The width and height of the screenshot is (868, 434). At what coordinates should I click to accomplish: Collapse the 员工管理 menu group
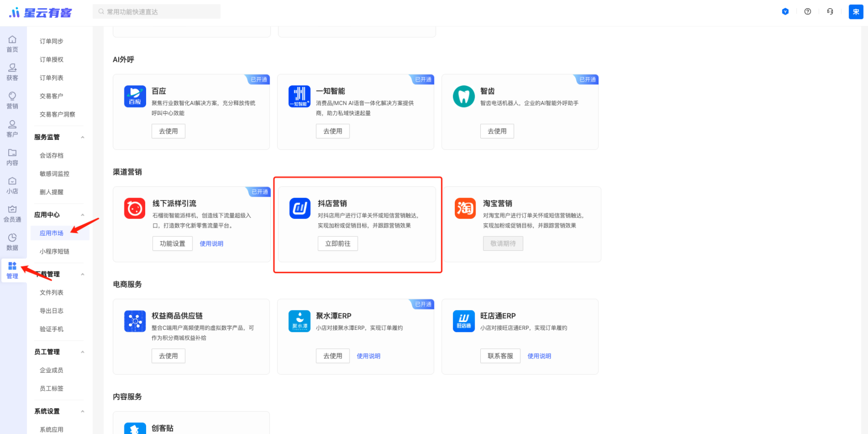[x=82, y=352]
